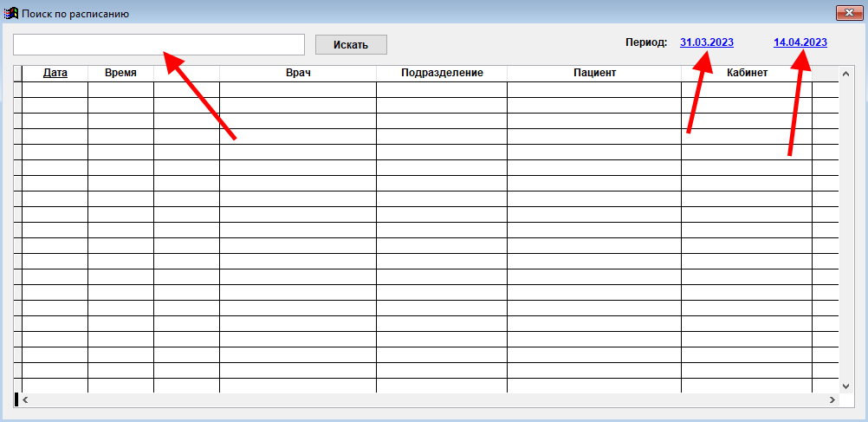Click the Время column header

coord(120,73)
